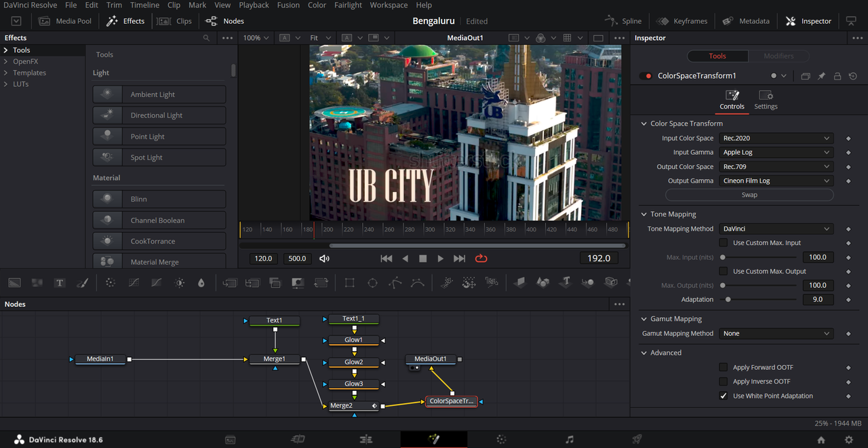Open the Playback menu
Screen dimensions: 868x448
click(x=254, y=5)
